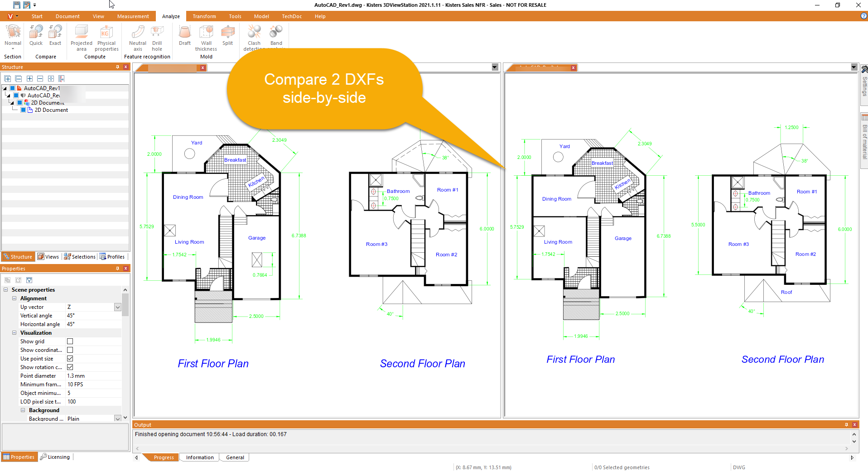Toggle visibility of AutoCAD_Rev1 root node
The image size is (868, 471).
click(13, 88)
